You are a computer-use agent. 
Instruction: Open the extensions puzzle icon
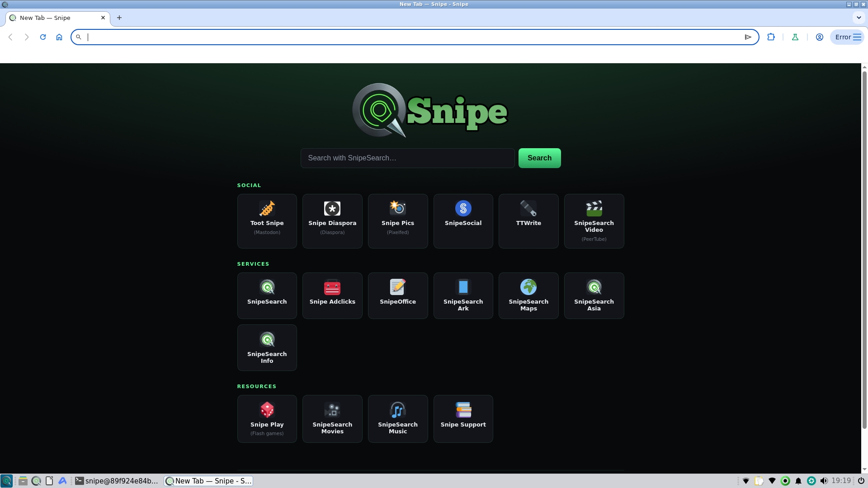pos(771,37)
